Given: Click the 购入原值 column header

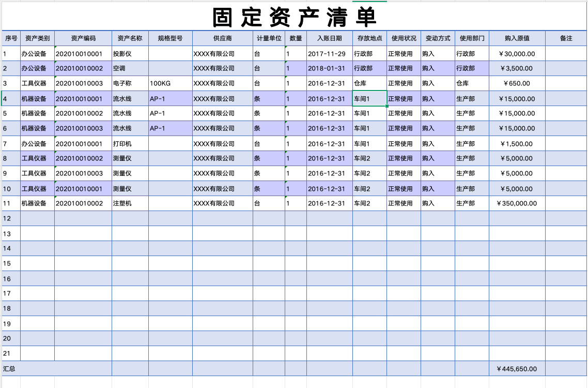Looking at the screenshot, I should point(517,38).
